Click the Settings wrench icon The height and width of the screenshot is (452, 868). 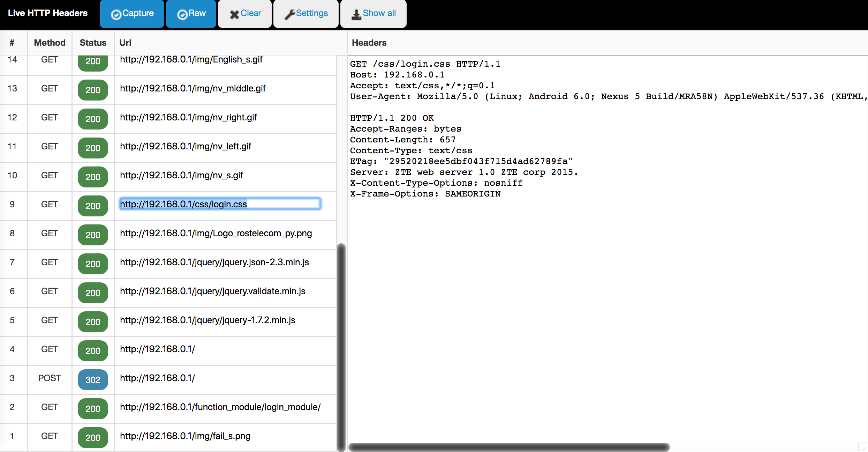pyautogui.click(x=289, y=14)
